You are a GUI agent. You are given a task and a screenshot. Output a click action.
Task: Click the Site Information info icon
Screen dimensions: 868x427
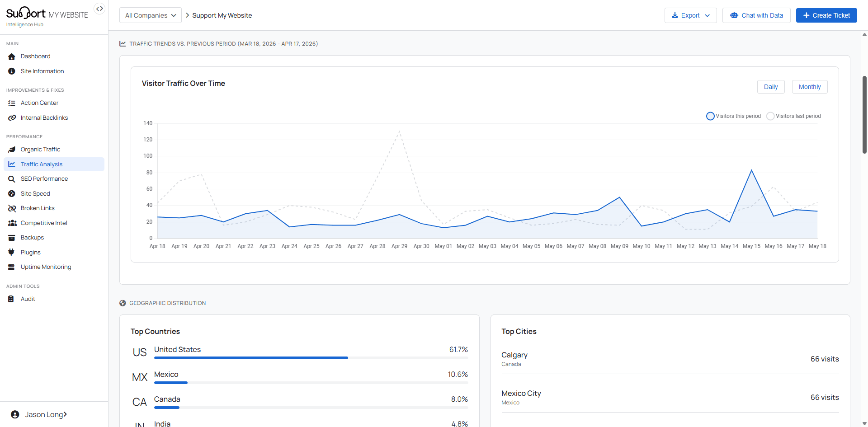(12, 71)
